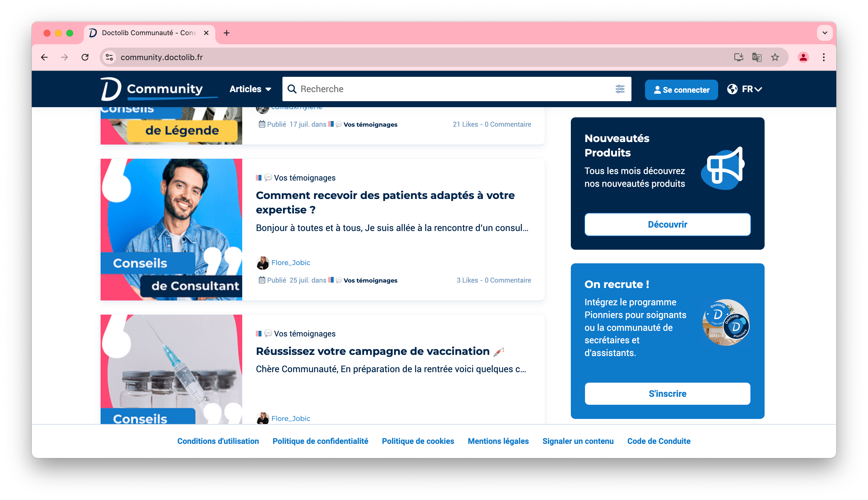This screenshot has height=500, width=868.
Task: Expand the FR language selector
Action: [x=751, y=89]
